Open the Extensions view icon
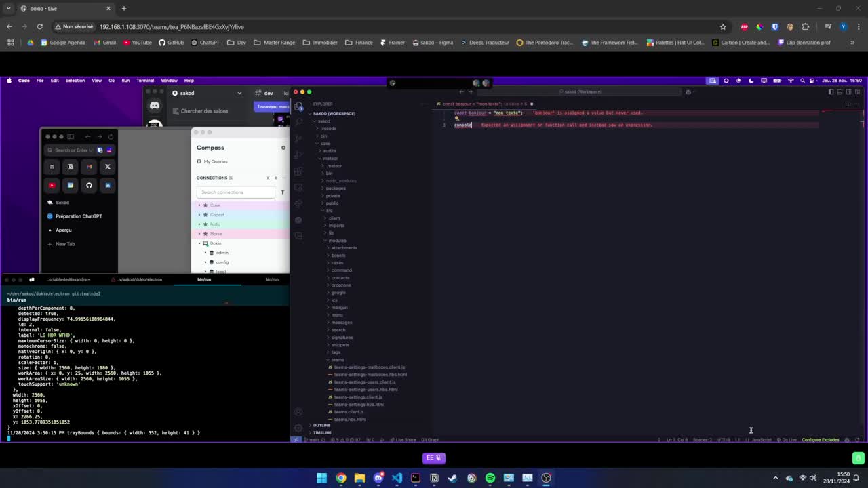 tap(298, 171)
